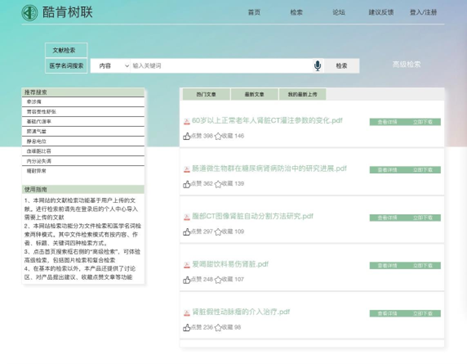The height and width of the screenshot is (364, 467).
Task: Like the 肠道微生物群 article with thumbs-up
Action: click(x=187, y=184)
